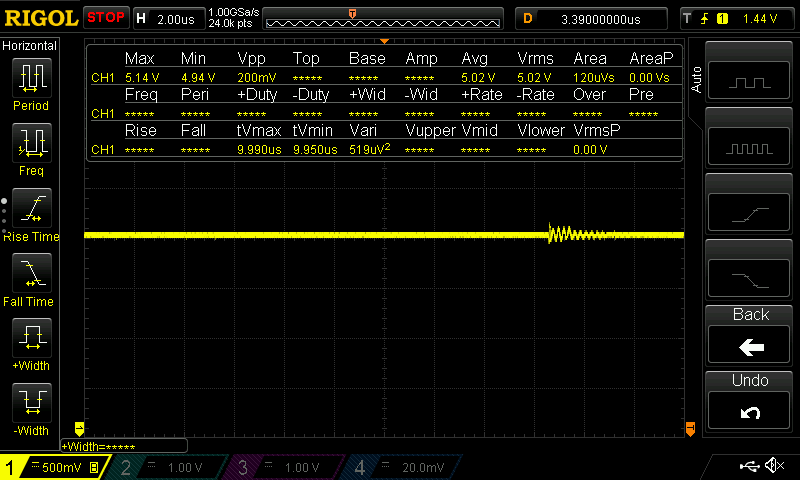Click the Vari value 519uV²
800x480 pixels.
point(369,149)
